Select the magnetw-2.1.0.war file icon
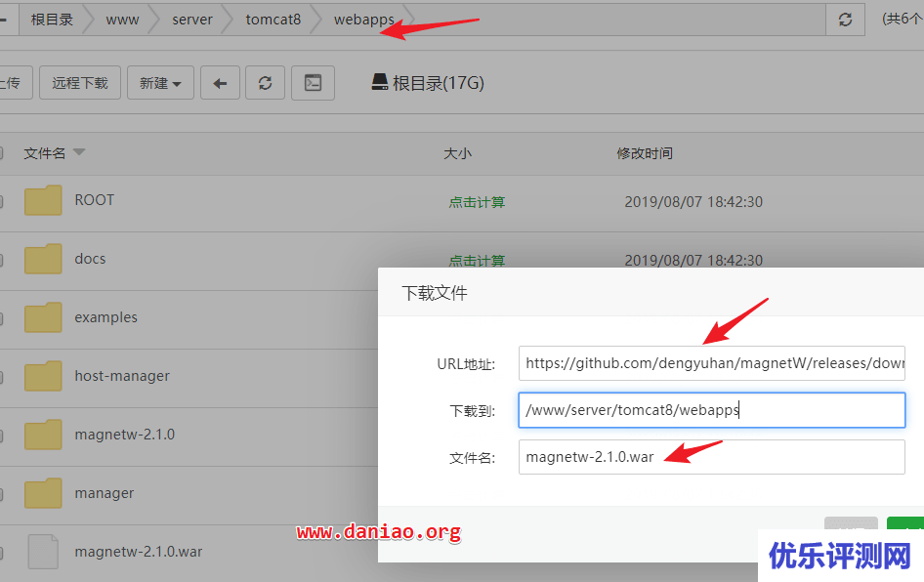 (43, 552)
